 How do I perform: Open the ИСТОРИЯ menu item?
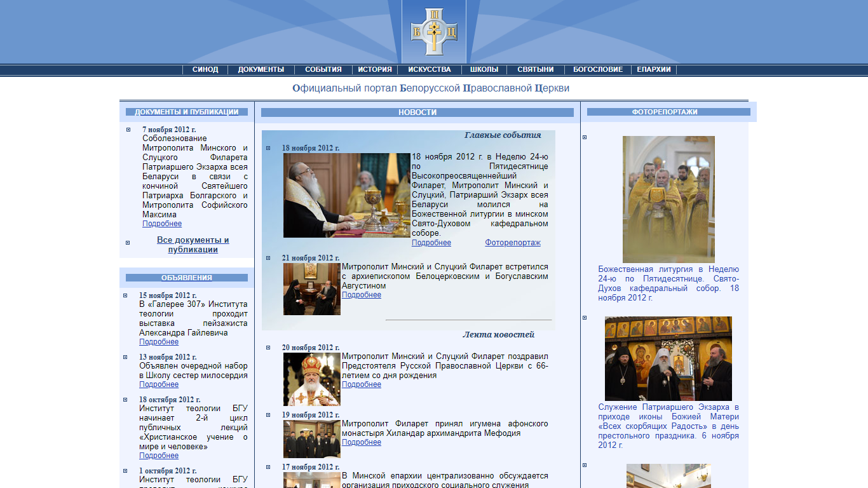(x=375, y=70)
